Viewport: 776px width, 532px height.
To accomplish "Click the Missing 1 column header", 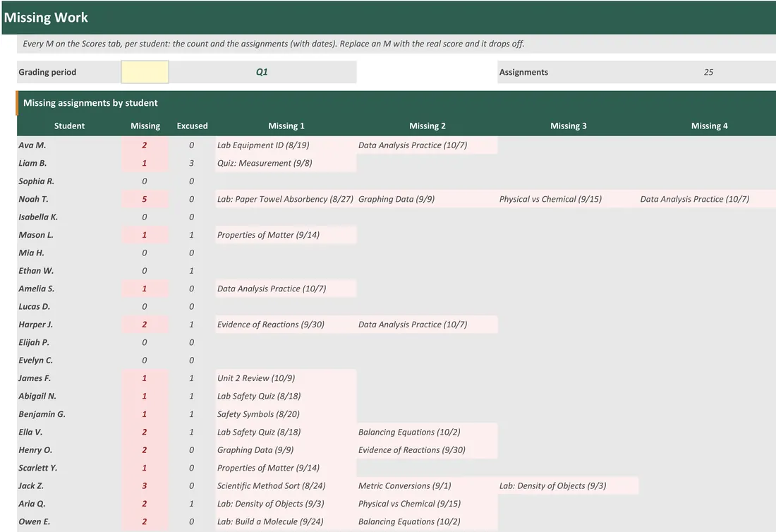I will click(x=286, y=126).
